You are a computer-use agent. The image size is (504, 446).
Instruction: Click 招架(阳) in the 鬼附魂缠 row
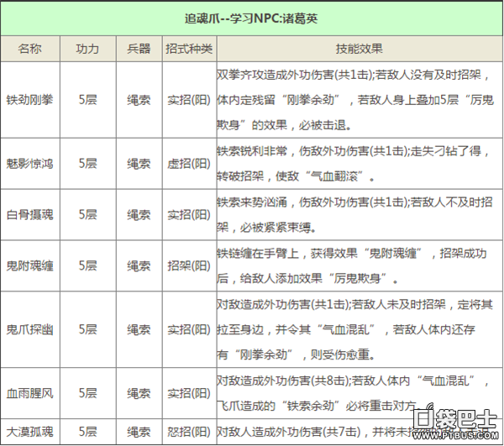[x=187, y=265]
